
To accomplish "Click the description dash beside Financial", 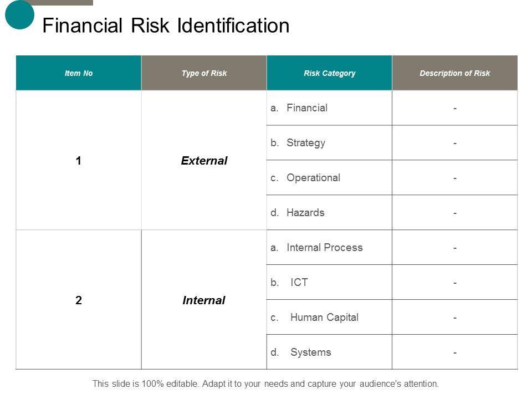I will (x=454, y=109).
